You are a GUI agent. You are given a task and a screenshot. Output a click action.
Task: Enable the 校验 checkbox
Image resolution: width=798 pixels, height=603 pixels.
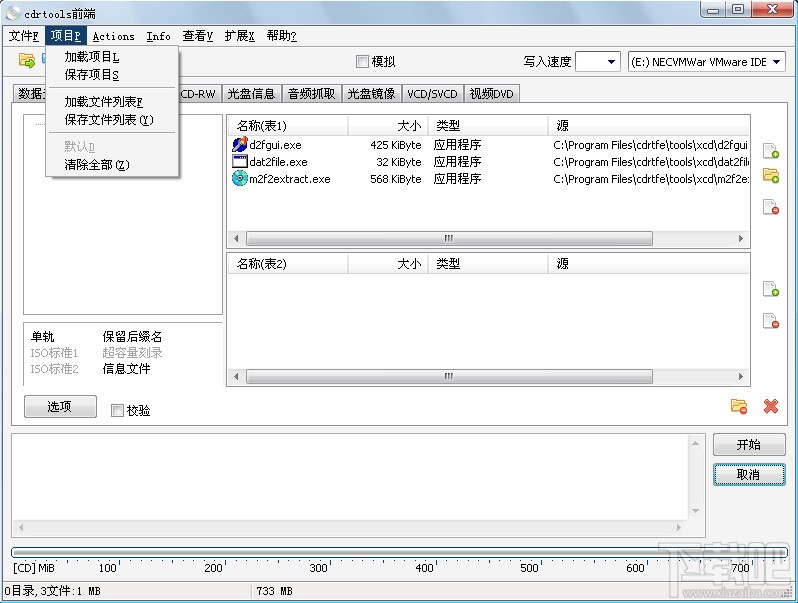(x=117, y=410)
